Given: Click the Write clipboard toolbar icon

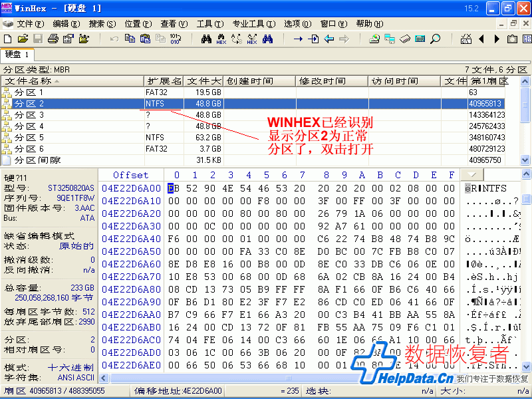Looking at the screenshot, I should pos(160,39).
